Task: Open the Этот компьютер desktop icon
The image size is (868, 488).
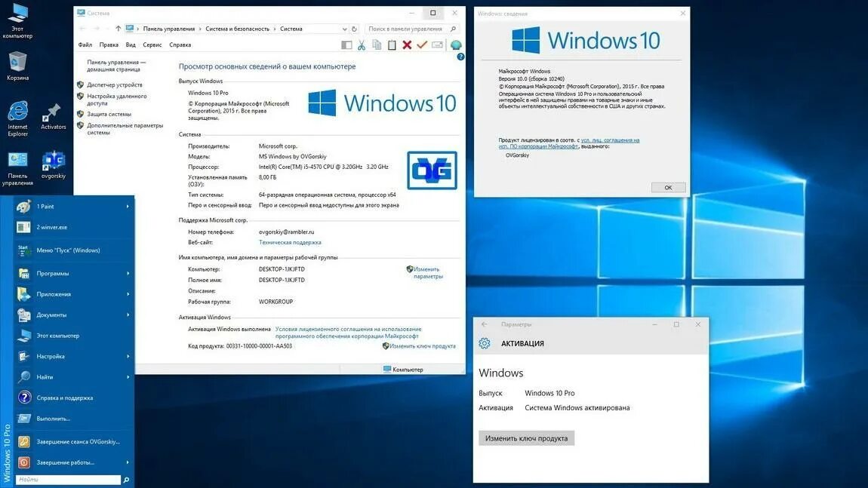Action: point(17,21)
